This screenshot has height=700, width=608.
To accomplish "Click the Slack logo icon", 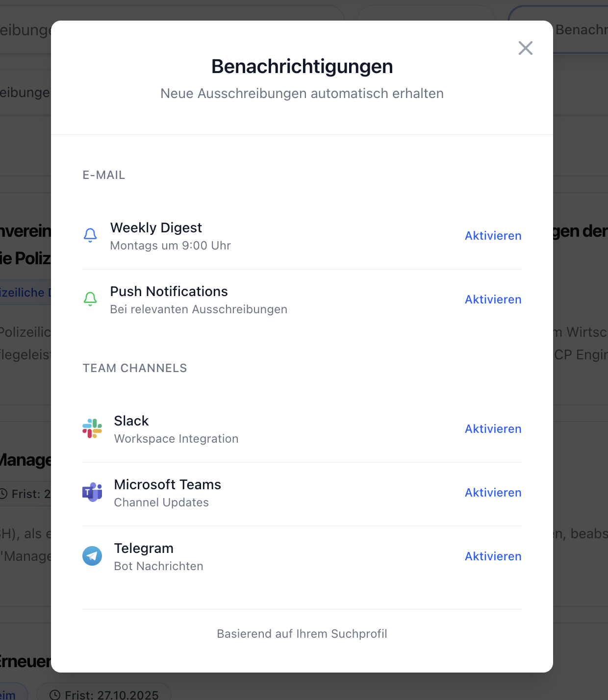I will 92,428.
